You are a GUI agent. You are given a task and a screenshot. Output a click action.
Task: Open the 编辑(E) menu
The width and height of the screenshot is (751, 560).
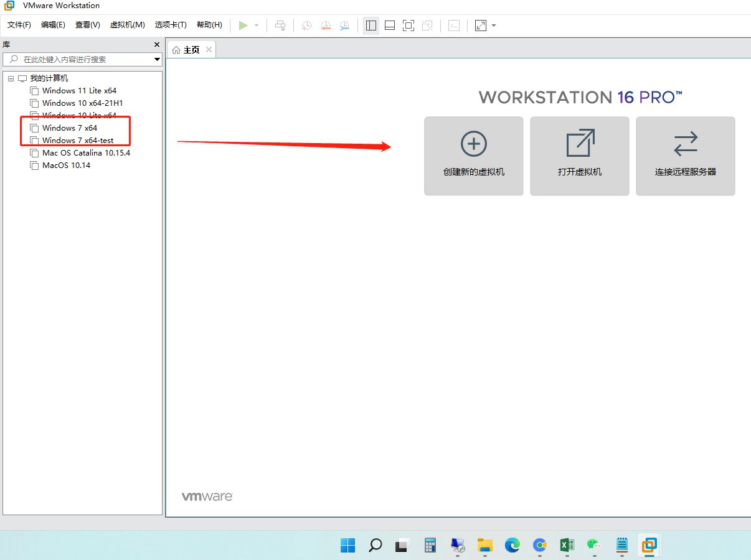click(53, 25)
